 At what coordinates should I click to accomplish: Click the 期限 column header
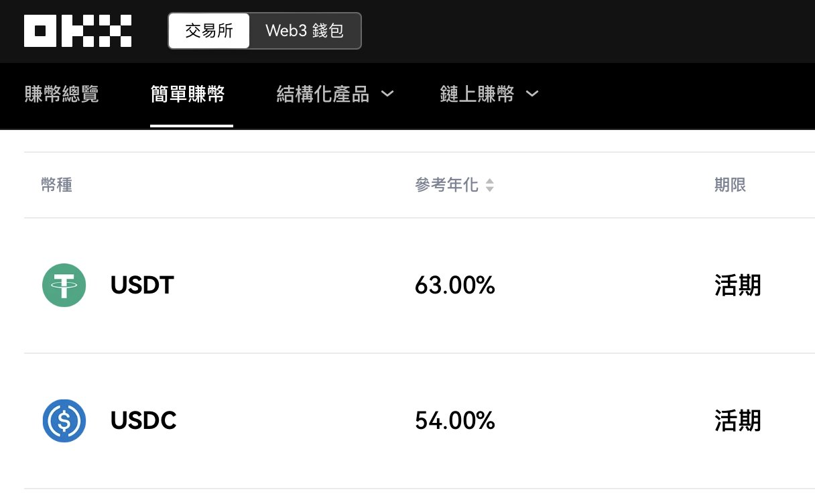(x=730, y=185)
